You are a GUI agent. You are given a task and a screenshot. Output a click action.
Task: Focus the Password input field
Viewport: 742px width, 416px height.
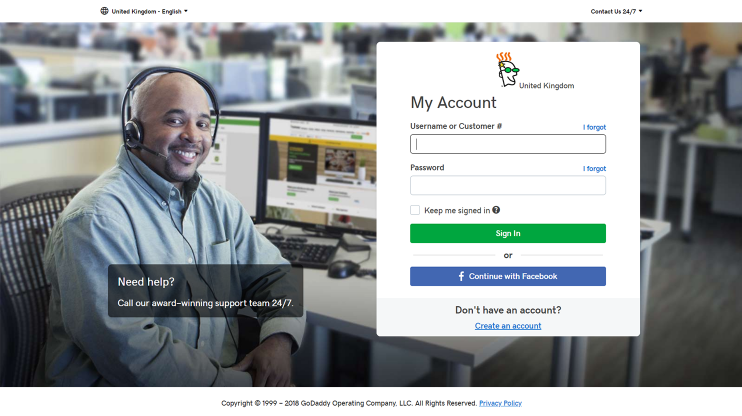(x=508, y=185)
